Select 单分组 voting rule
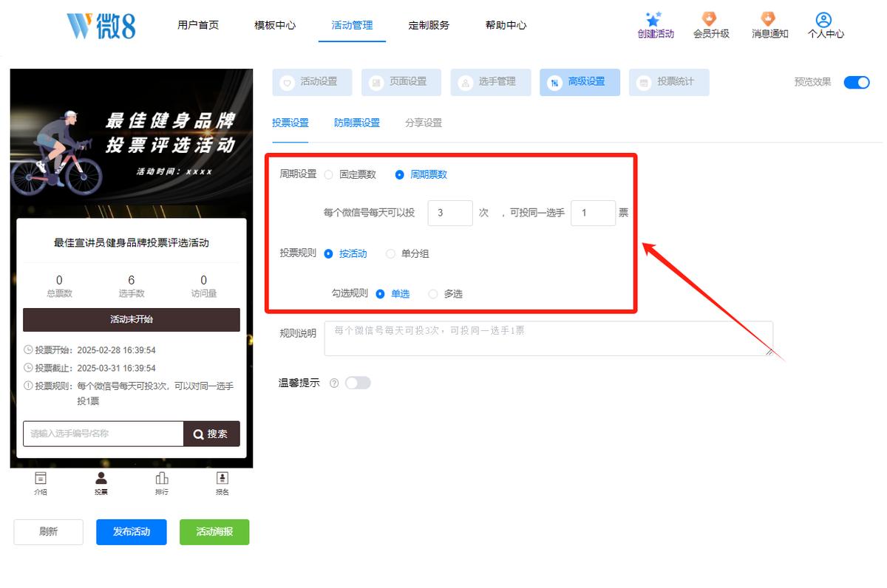The image size is (887, 588). click(407, 253)
